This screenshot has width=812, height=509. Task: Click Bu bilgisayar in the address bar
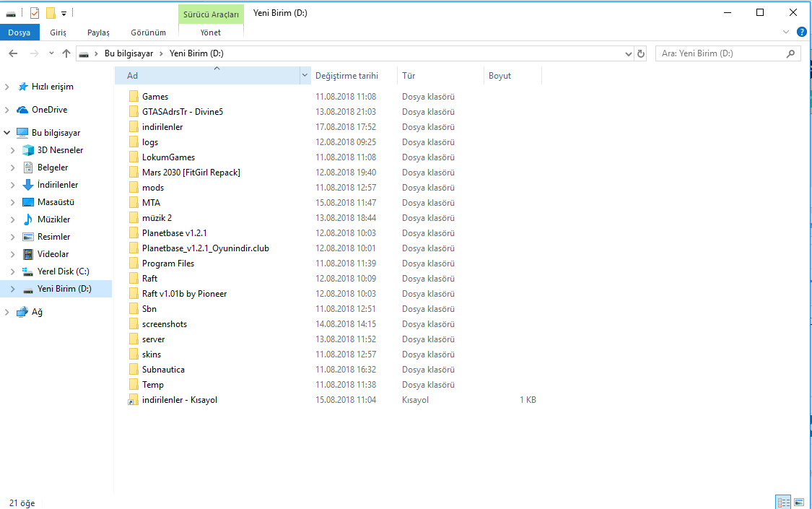pos(129,53)
